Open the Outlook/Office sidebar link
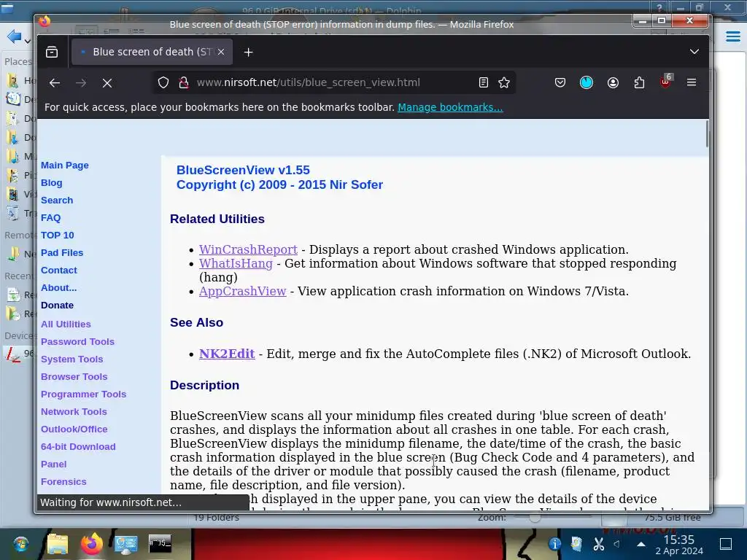 pyautogui.click(x=74, y=429)
